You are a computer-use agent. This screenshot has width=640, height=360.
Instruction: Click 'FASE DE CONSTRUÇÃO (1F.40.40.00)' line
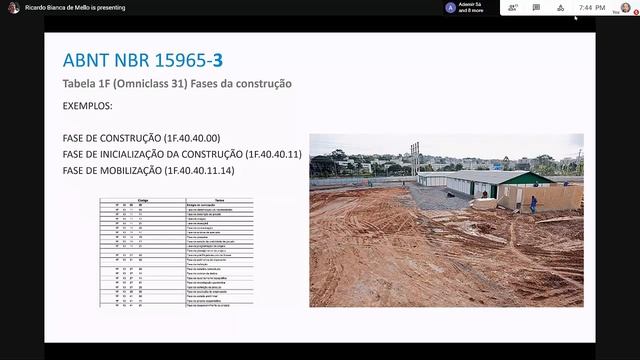pos(141,138)
